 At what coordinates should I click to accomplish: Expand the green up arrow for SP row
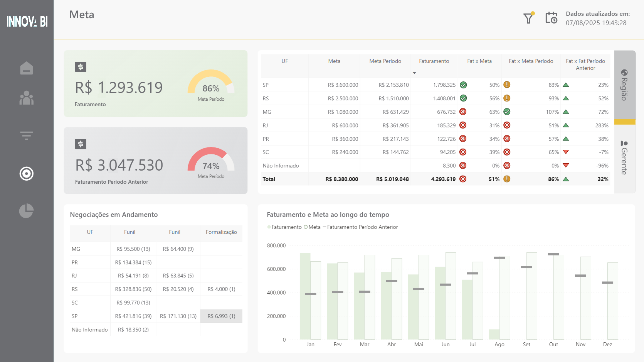(566, 85)
